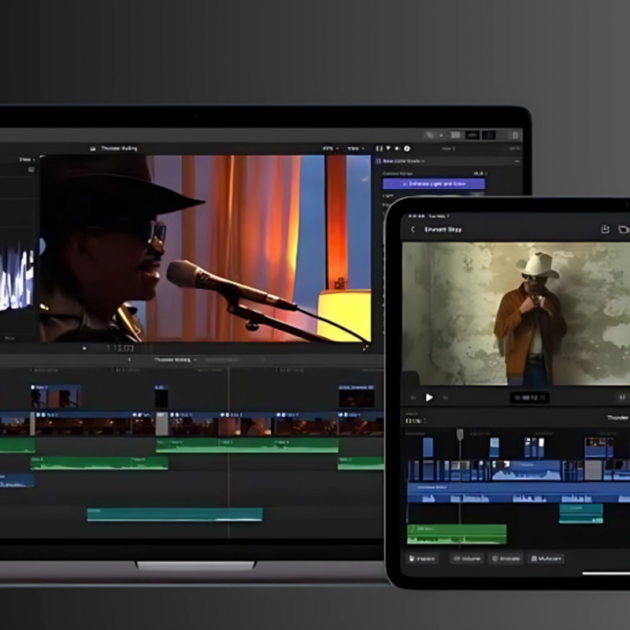Viewport: 630px width, 630px height.
Task: Click the fullscreen arrows icon in the Mac viewer
Action: click(365, 347)
